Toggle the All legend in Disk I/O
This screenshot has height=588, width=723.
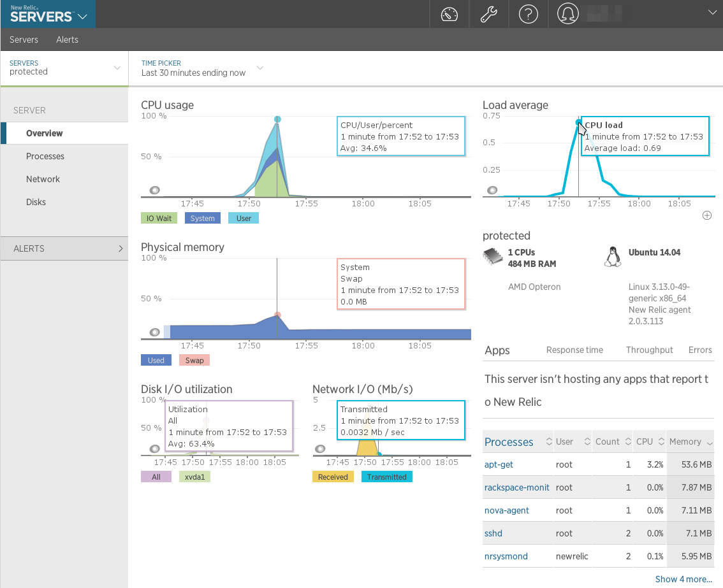point(156,477)
